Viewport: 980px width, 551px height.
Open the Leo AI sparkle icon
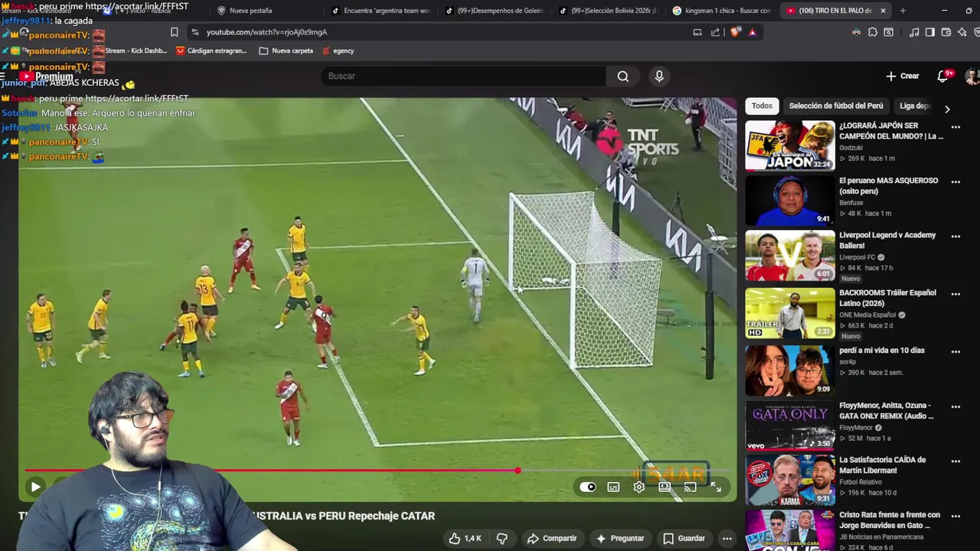(x=962, y=32)
